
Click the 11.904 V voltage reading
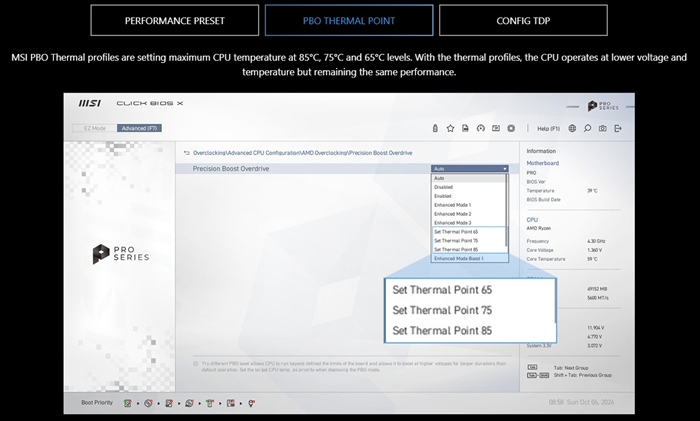point(596,328)
